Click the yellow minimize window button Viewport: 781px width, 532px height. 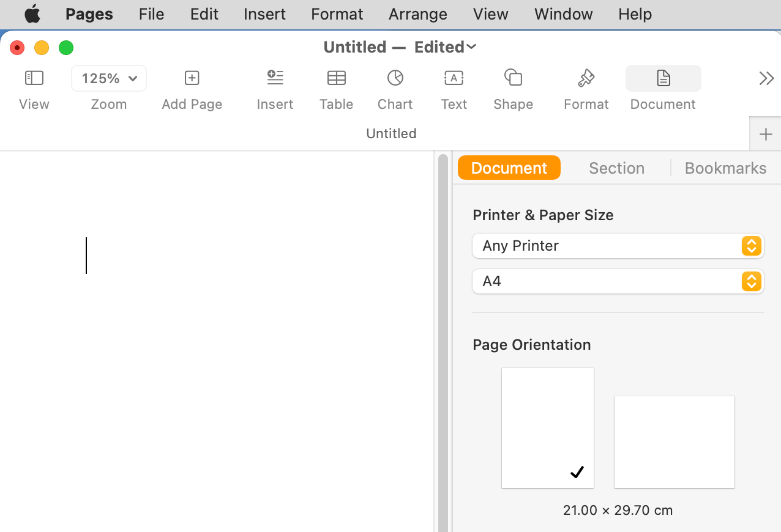[x=42, y=48]
